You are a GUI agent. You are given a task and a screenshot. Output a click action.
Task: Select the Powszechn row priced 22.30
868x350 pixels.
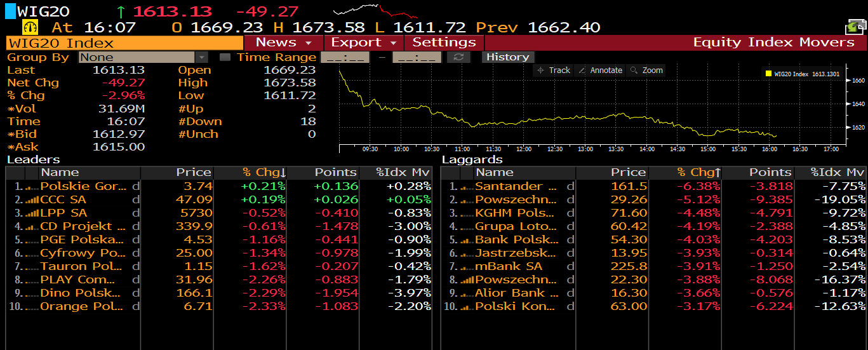pyautogui.click(x=516, y=280)
